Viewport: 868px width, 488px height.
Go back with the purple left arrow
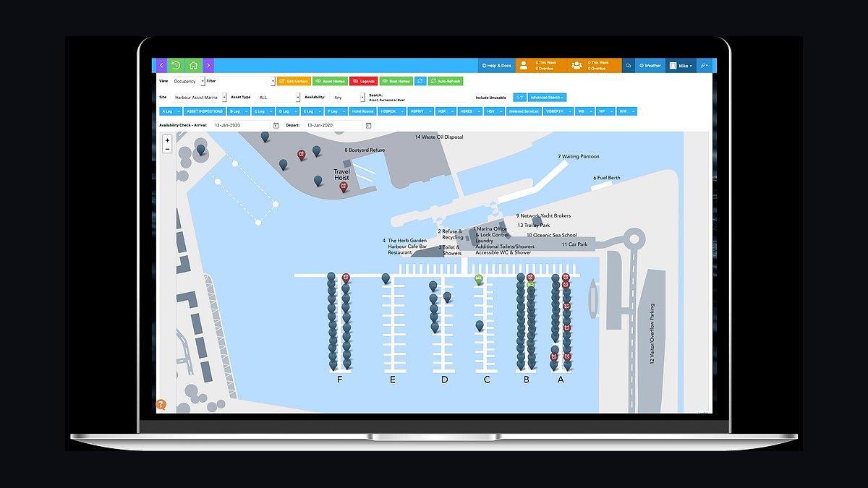[x=161, y=66]
